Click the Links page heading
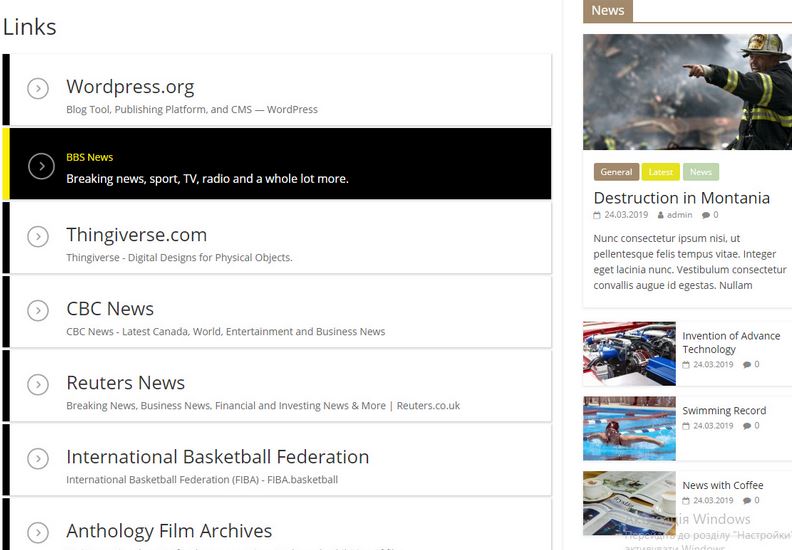The width and height of the screenshot is (792, 550). (x=29, y=27)
